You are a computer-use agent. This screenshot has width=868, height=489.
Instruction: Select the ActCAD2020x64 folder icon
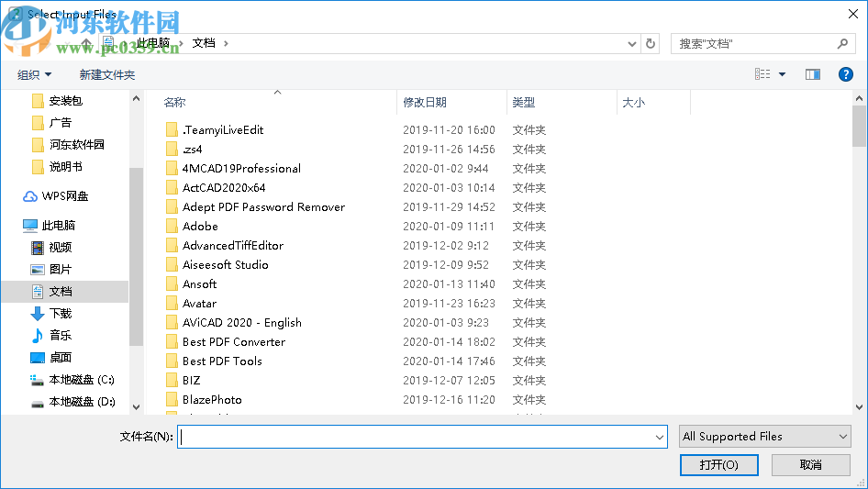(x=172, y=188)
